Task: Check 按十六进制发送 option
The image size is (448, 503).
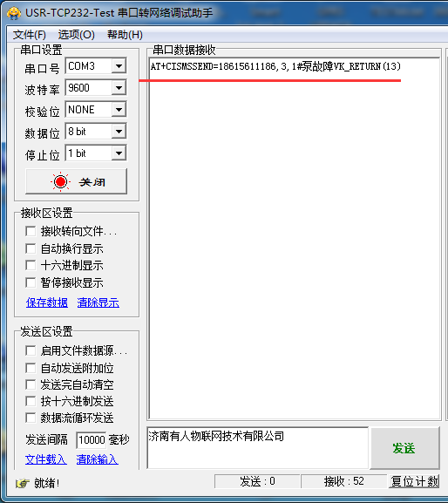Action: tap(31, 401)
